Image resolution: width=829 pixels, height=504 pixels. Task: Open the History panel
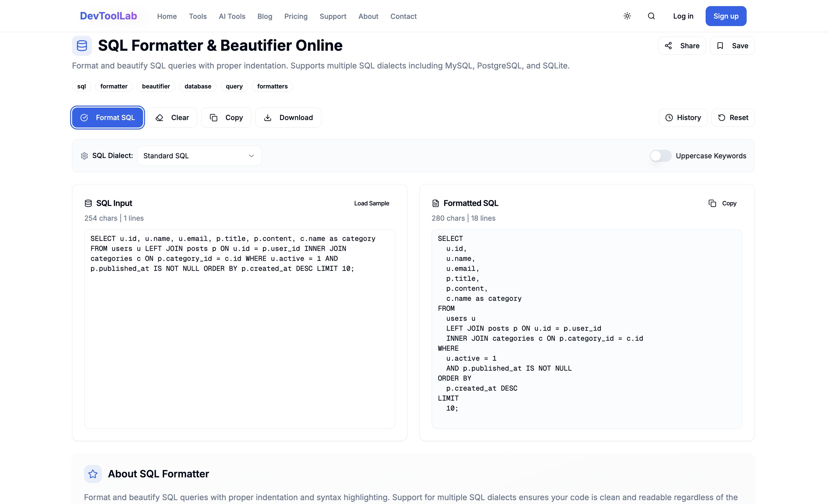point(683,118)
